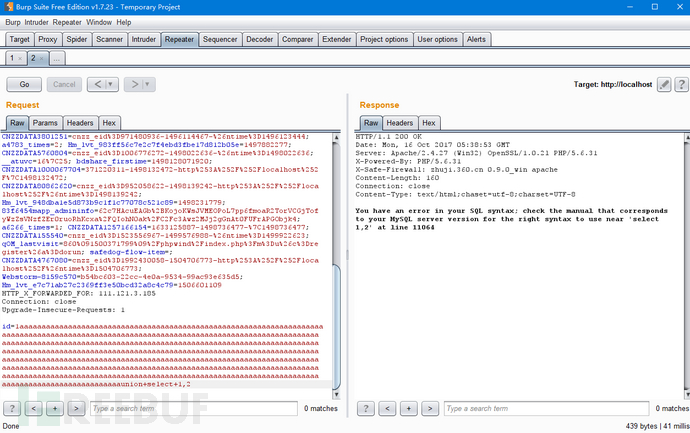Open the User options tab
The image size is (690, 433).
(x=437, y=39)
